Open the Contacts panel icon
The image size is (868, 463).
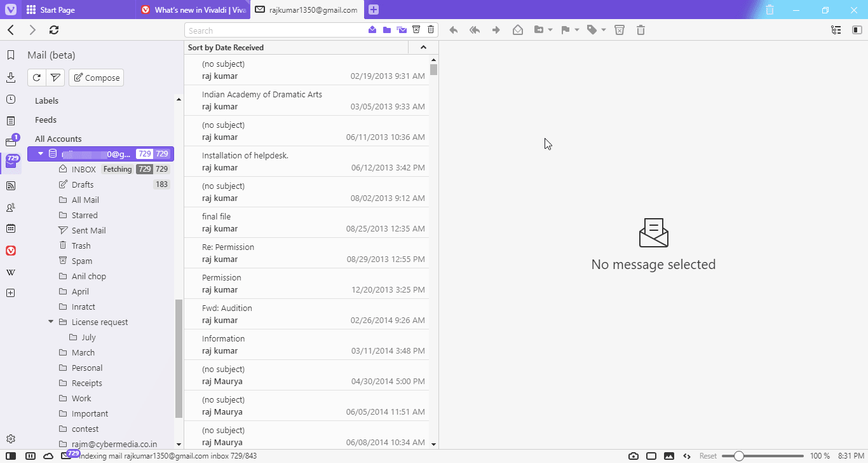point(10,207)
